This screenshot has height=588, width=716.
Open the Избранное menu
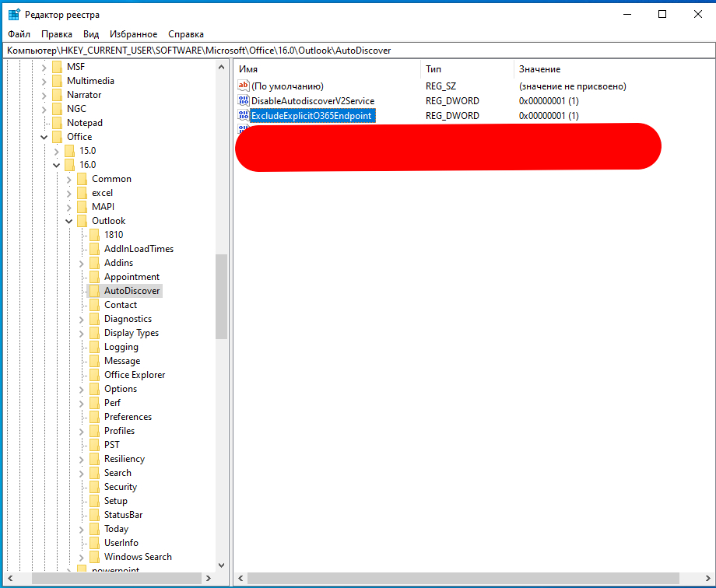[x=133, y=34]
